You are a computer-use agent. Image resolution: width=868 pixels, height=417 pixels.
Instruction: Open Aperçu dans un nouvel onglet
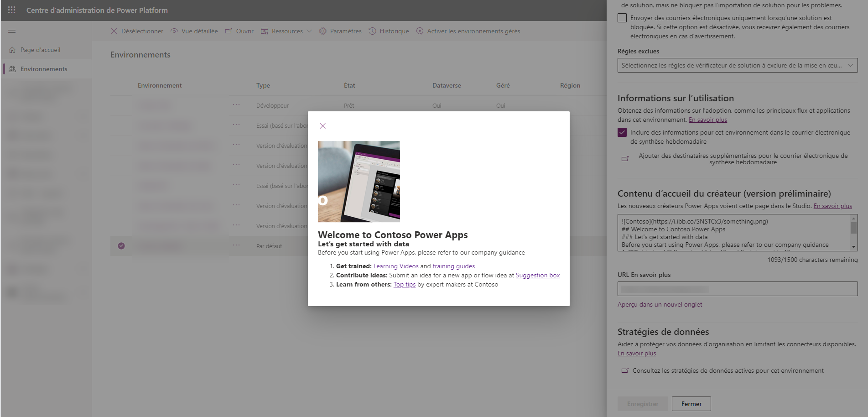(x=660, y=304)
